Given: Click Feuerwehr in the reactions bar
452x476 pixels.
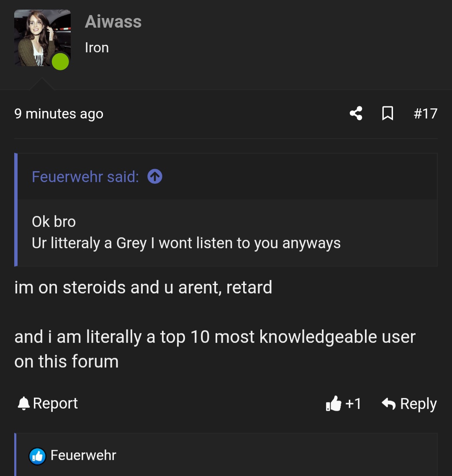Looking at the screenshot, I should (83, 455).
